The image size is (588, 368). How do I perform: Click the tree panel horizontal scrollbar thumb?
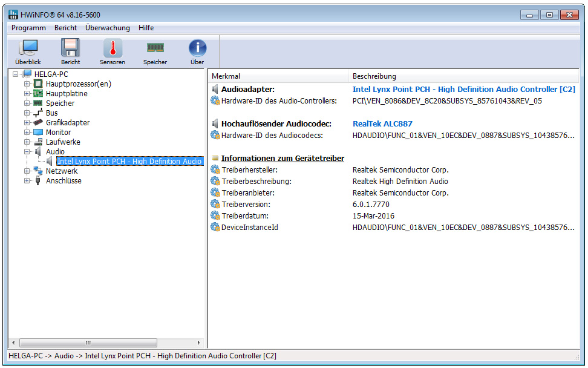pyautogui.click(x=88, y=343)
